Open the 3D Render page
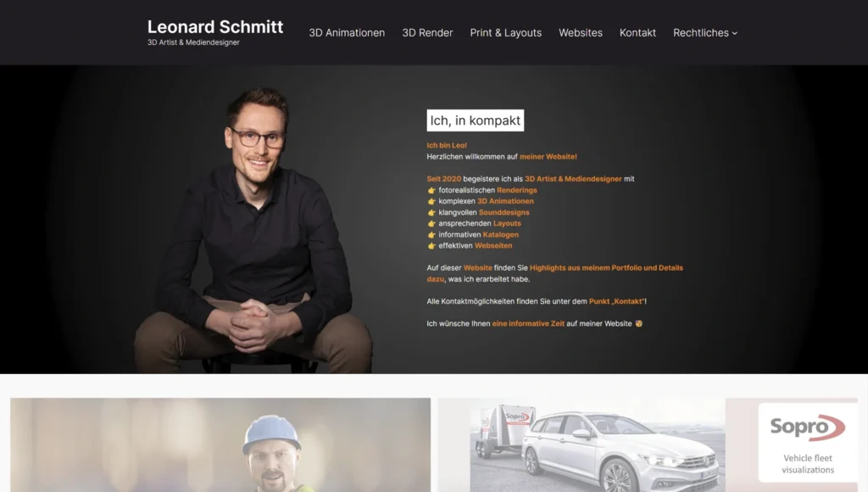 427,33
